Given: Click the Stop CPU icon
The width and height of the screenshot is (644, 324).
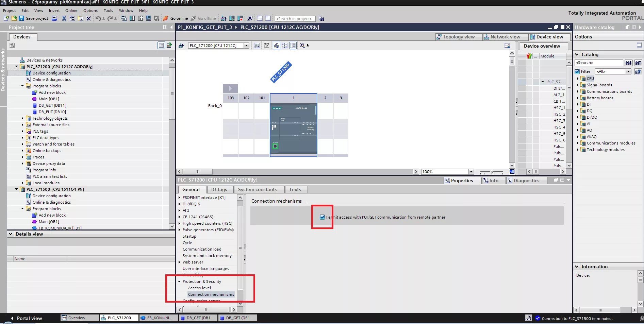Looking at the screenshot, I should pos(240,18).
